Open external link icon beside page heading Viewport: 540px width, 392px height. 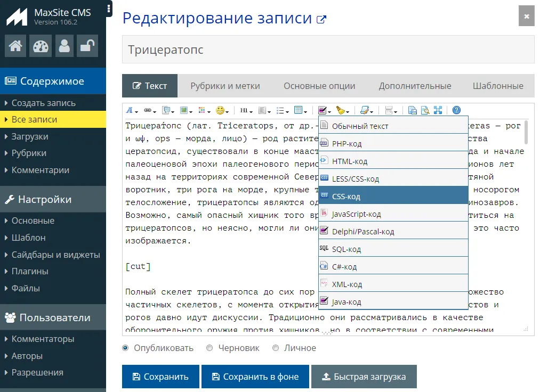pyautogui.click(x=321, y=20)
